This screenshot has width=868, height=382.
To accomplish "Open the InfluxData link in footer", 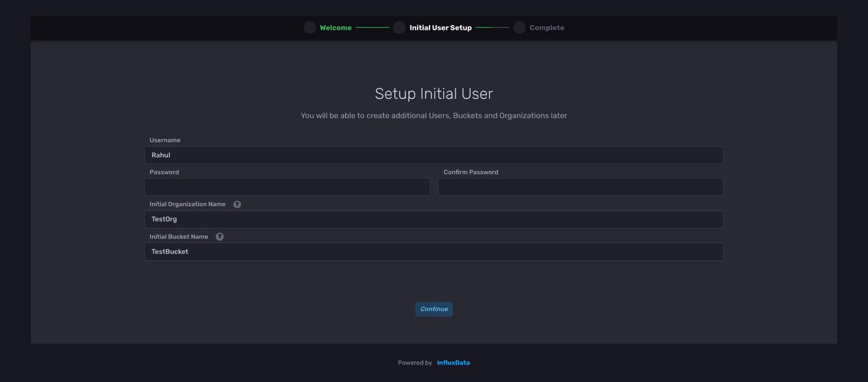I will click(453, 363).
